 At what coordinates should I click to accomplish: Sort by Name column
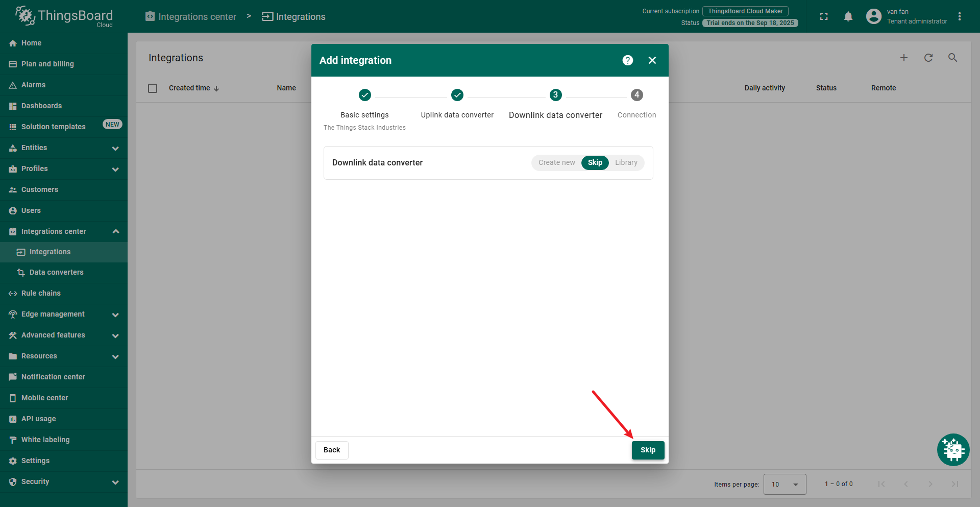[x=286, y=88]
